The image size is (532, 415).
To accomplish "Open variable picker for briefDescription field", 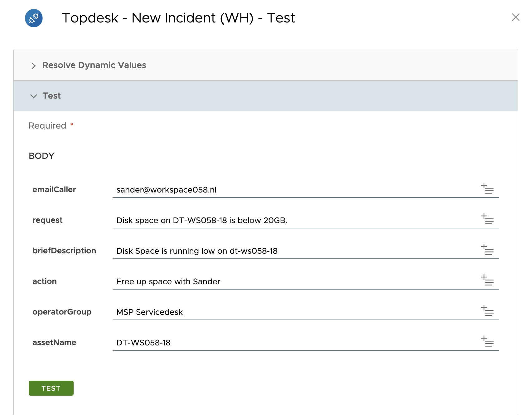I will (x=487, y=250).
